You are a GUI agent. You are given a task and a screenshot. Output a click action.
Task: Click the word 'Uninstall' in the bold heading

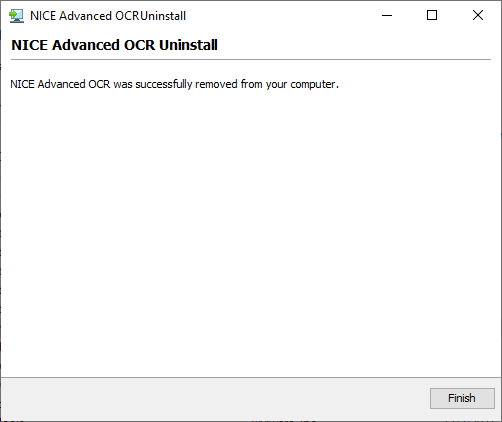pos(188,45)
